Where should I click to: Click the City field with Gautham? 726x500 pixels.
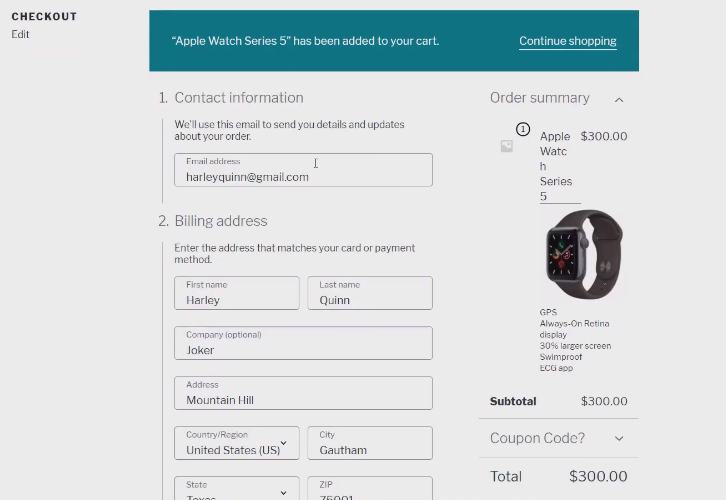[370, 443]
